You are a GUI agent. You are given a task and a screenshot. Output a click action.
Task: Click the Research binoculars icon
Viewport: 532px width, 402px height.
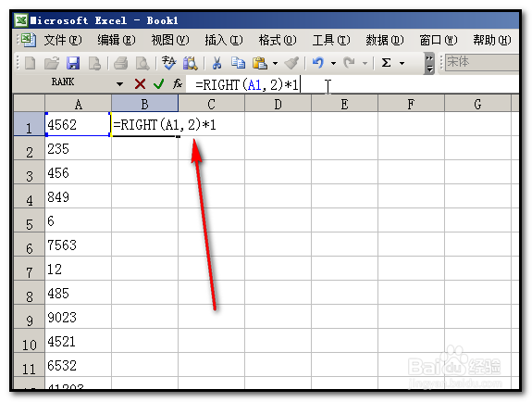coord(191,63)
